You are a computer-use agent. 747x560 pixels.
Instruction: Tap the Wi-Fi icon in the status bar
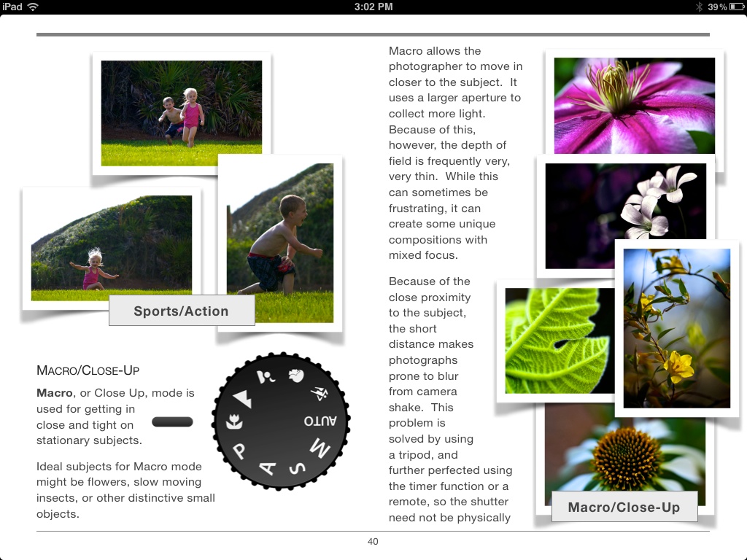33,7
